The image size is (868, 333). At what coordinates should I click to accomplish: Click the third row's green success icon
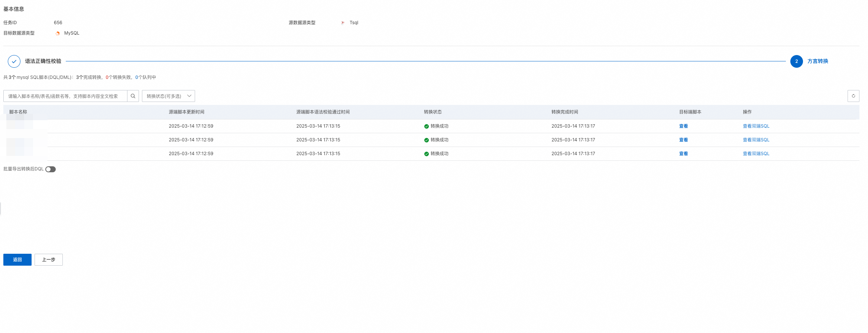(426, 154)
